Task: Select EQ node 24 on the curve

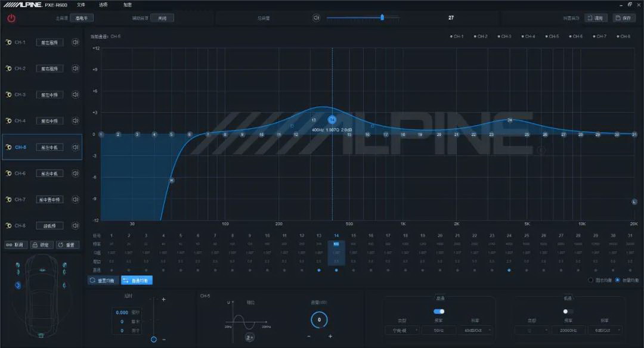Action: coord(509,120)
